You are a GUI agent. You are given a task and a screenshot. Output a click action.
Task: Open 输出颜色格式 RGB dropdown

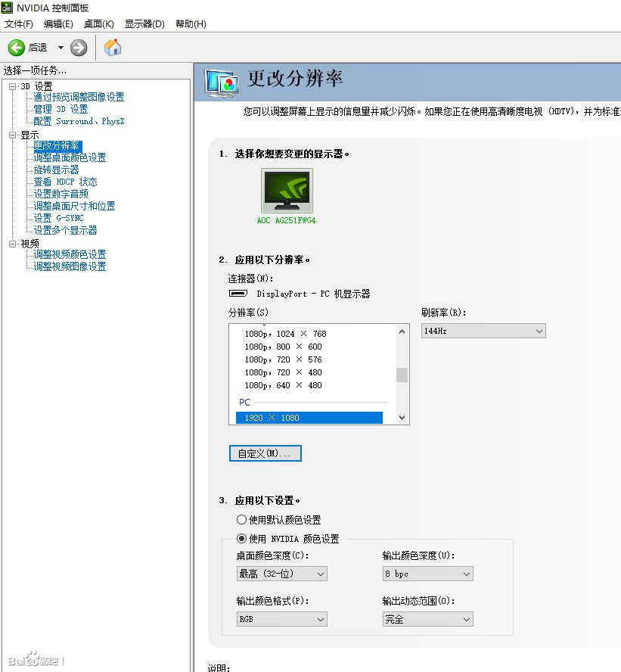pyautogui.click(x=282, y=619)
